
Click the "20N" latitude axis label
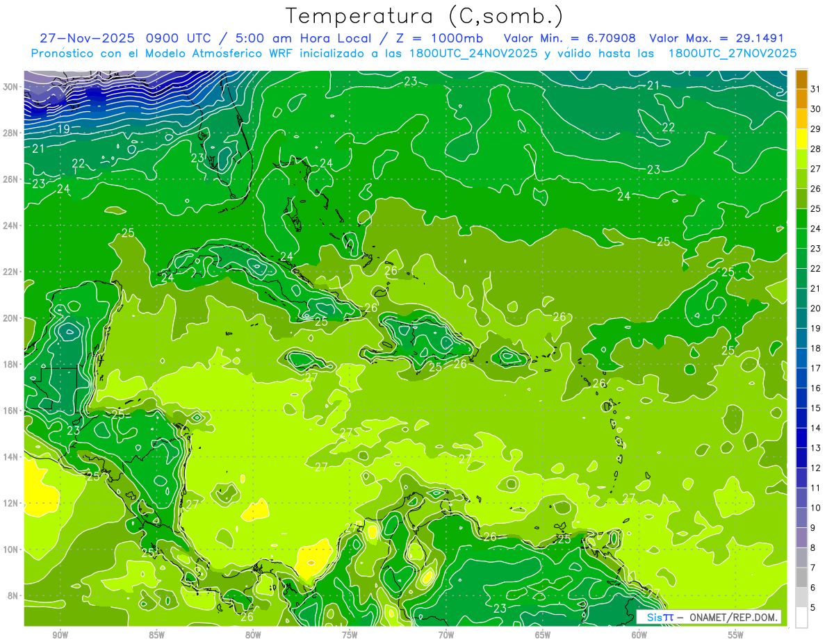pos(10,318)
